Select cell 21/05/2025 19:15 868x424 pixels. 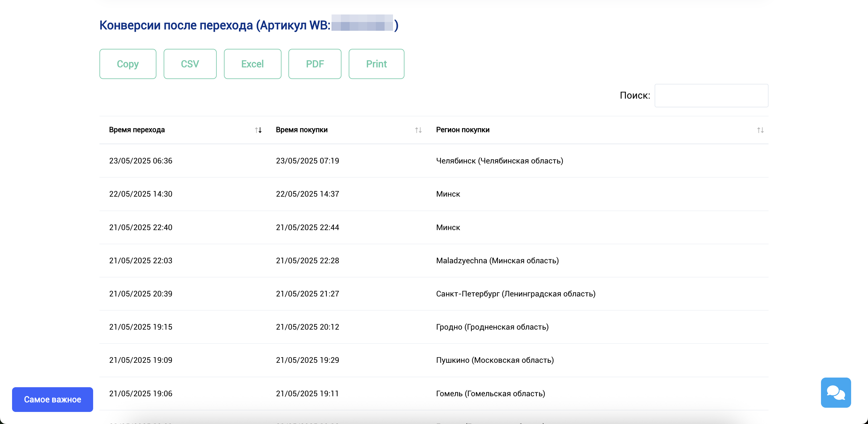pos(140,327)
